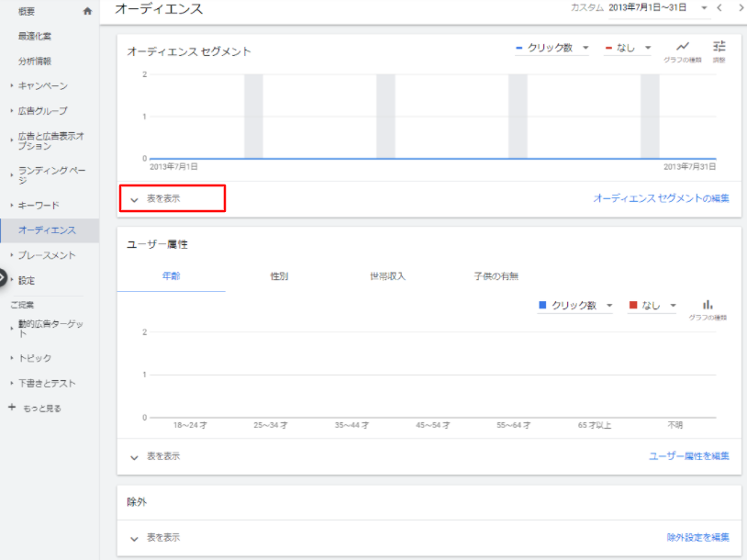Image resolution: width=747 pixels, height=560 pixels.
Task: Open the bar chart type icon in ユーザー属性
Action: point(708,306)
